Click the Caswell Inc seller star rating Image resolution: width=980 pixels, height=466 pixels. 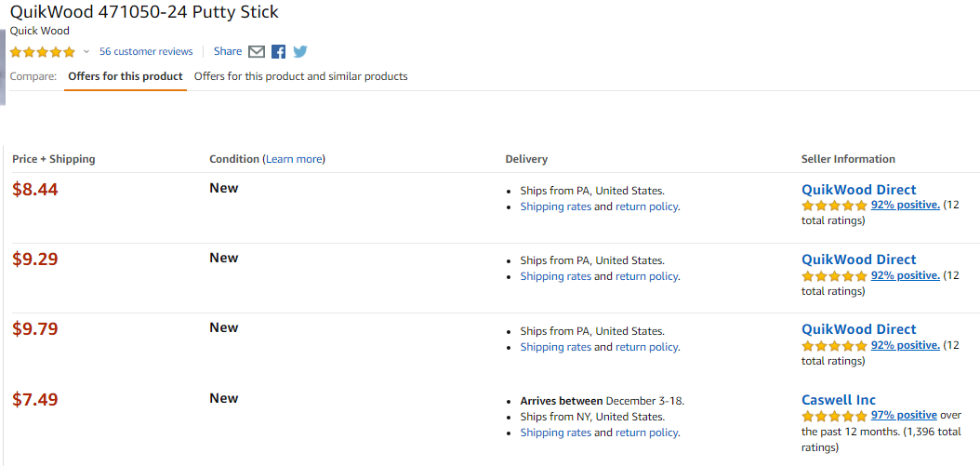834,416
